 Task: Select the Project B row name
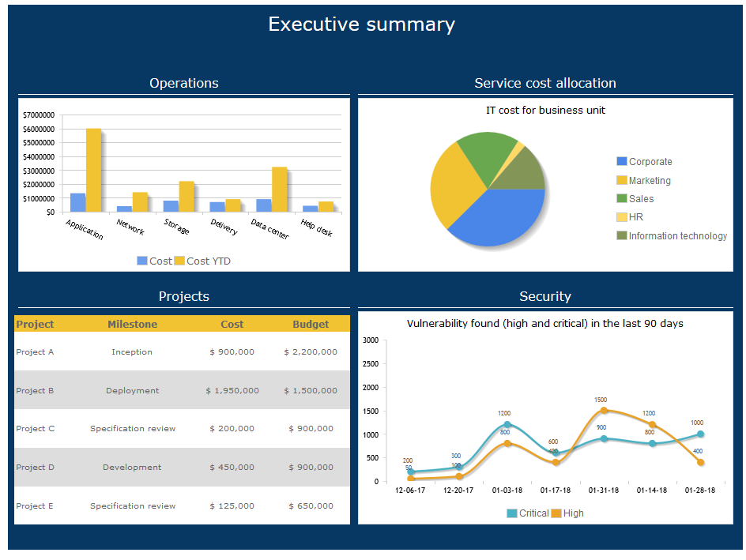coord(35,390)
